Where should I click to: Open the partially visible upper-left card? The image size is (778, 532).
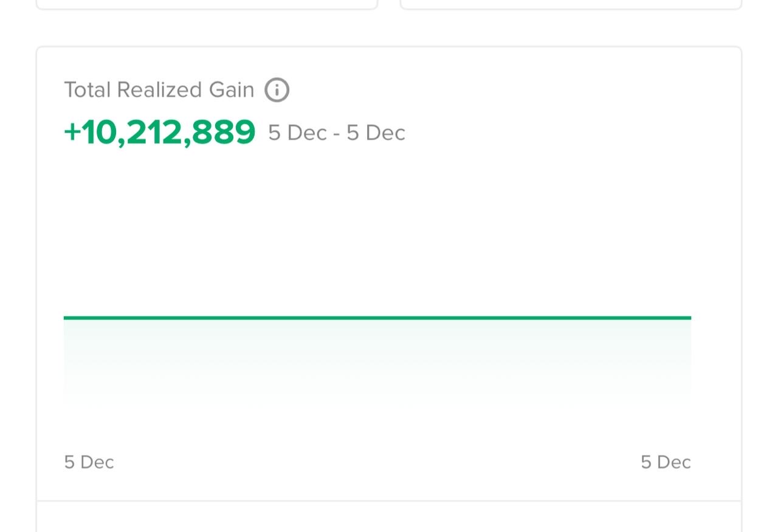(207, 4)
